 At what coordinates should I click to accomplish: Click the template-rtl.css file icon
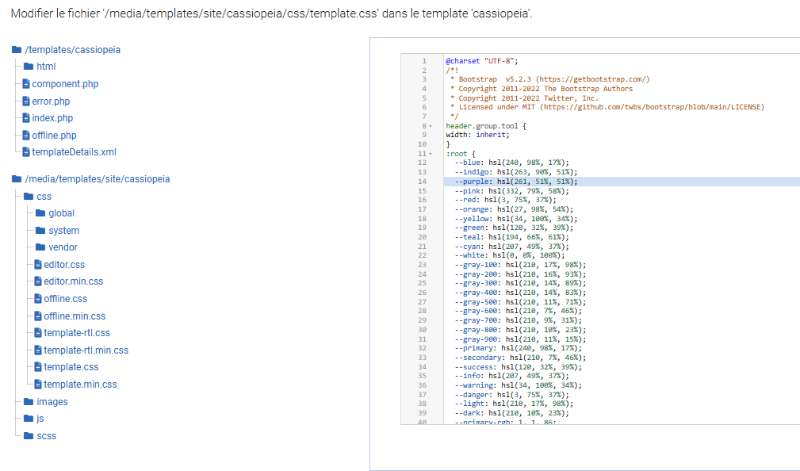click(38, 333)
